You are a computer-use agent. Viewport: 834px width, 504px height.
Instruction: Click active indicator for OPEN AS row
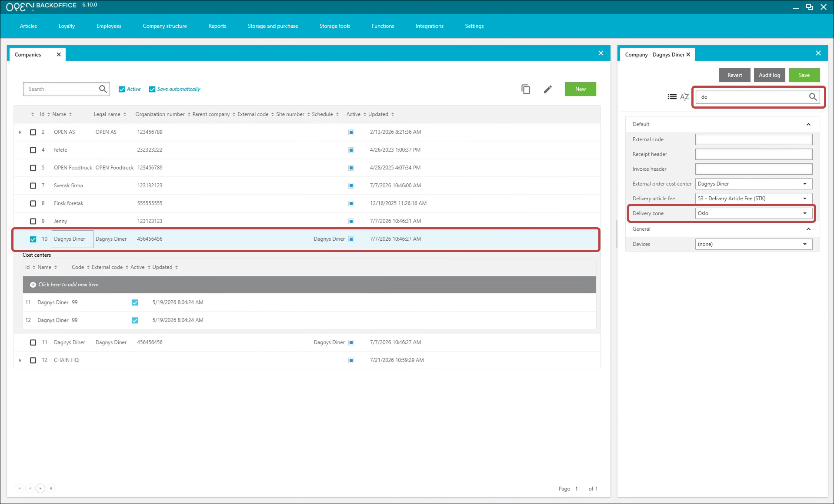pos(351,132)
